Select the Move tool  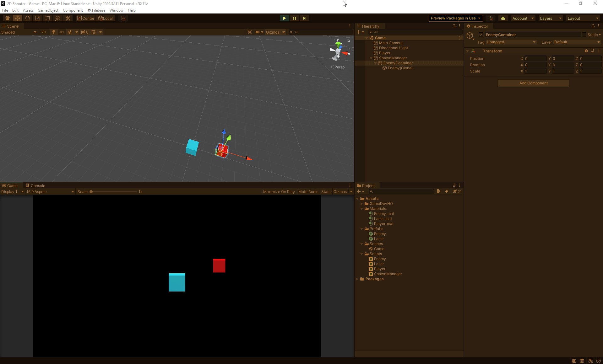pyautogui.click(x=18, y=18)
